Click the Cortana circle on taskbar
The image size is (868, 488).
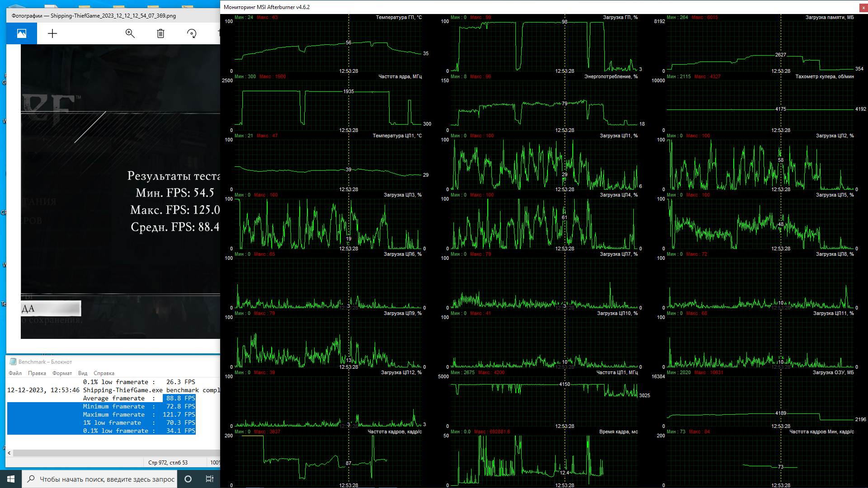tap(188, 479)
